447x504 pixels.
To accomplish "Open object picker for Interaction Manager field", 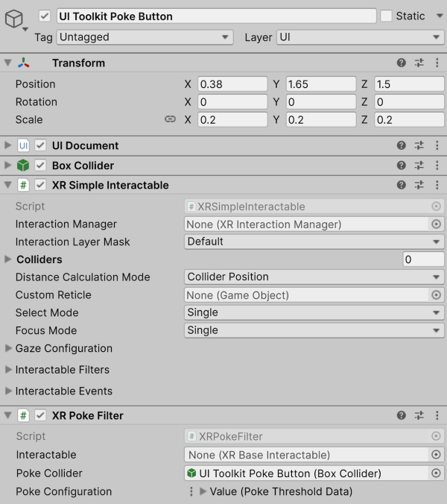I will pyautogui.click(x=437, y=224).
